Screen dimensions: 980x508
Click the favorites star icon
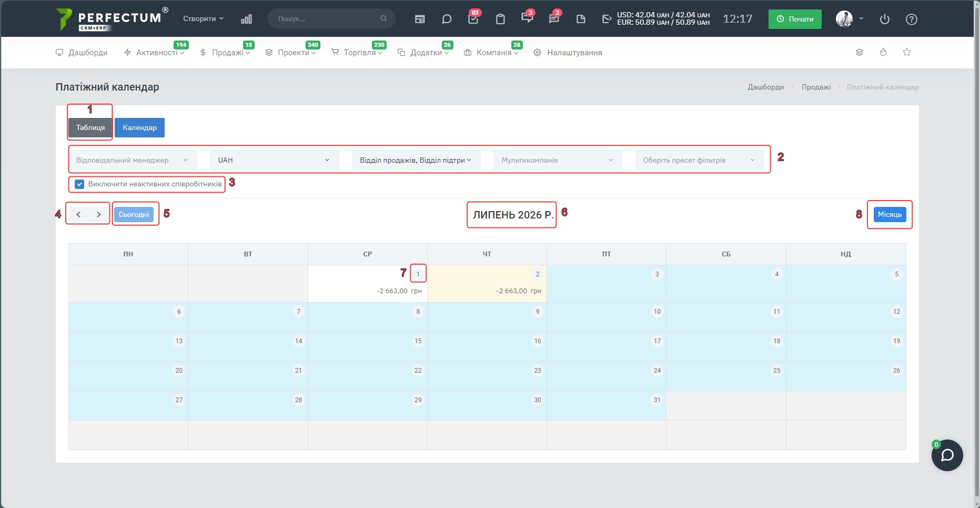tap(907, 52)
